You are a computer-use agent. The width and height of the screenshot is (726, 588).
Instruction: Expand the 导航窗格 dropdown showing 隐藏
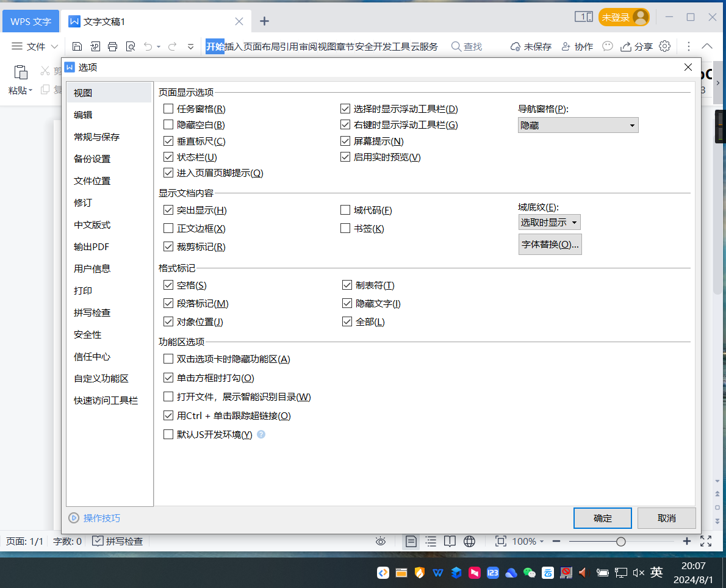pos(578,125)
